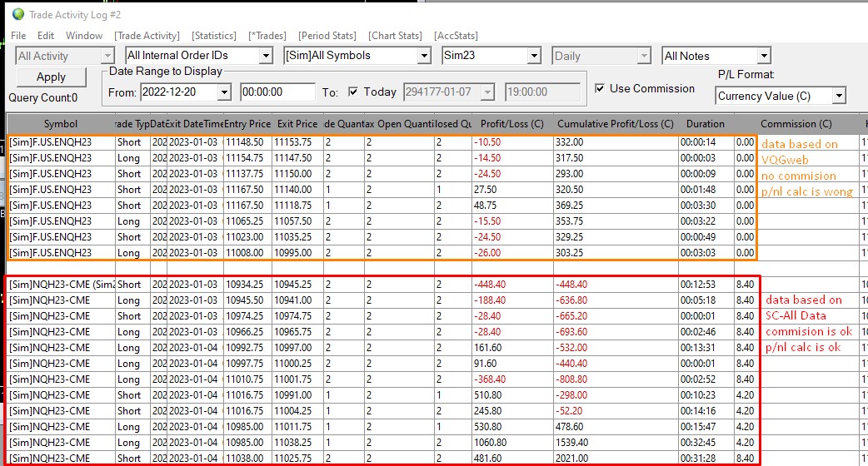
Task: Expand the [Sim]All Symbols dropdown
Action: click(422, 56)
